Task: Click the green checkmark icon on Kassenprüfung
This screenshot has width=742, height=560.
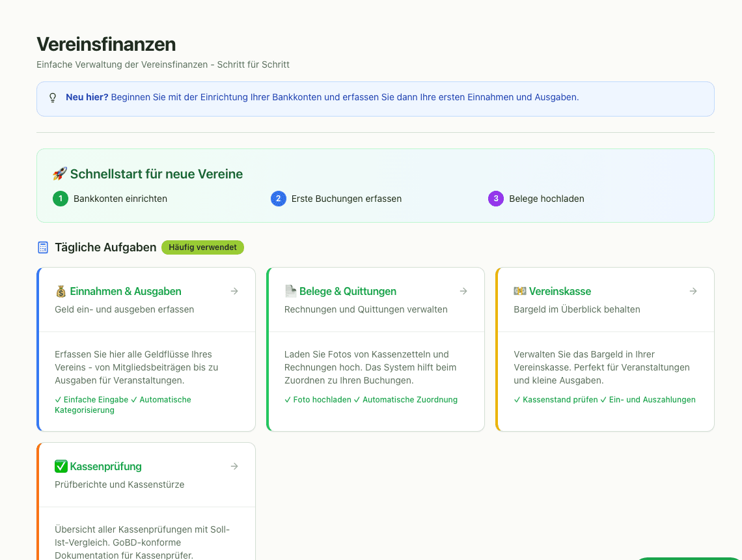Action: pyautogui.click(x=61, y=466)
